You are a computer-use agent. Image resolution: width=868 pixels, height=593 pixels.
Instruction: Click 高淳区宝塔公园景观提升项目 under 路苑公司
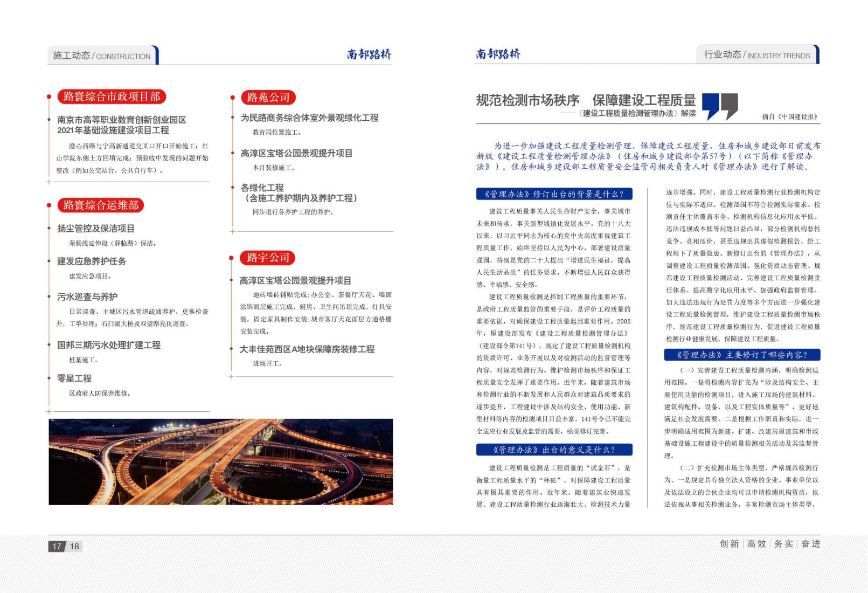pyautogui.click(x=297, y=153)
